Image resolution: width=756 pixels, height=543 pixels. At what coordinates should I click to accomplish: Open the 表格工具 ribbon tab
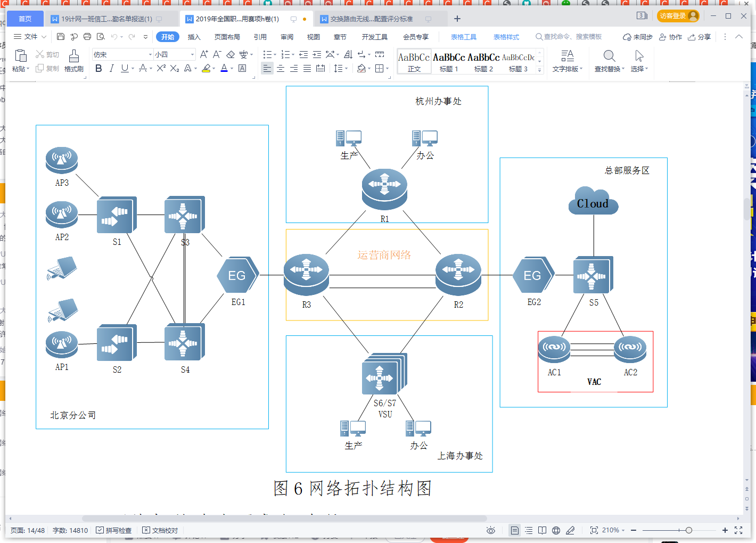464,37
